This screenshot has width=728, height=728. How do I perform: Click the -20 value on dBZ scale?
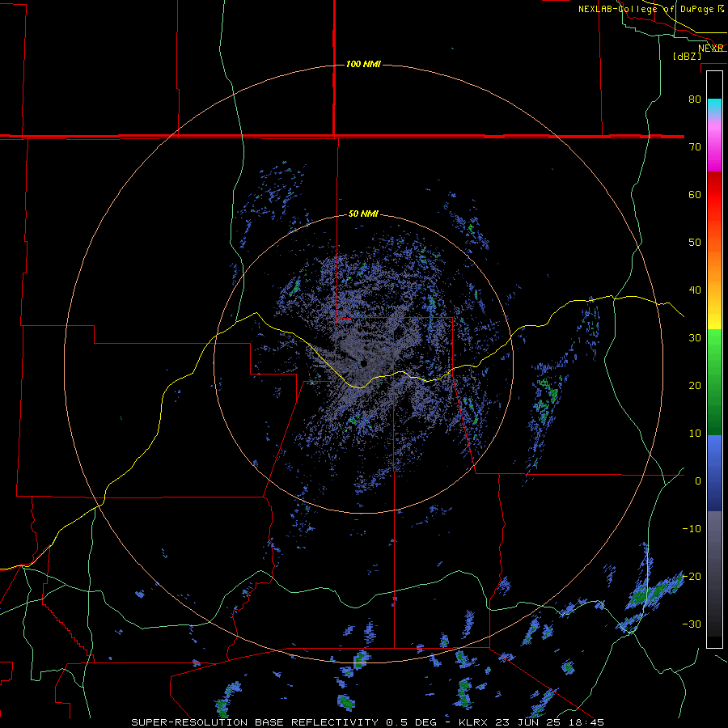point(692,576)
